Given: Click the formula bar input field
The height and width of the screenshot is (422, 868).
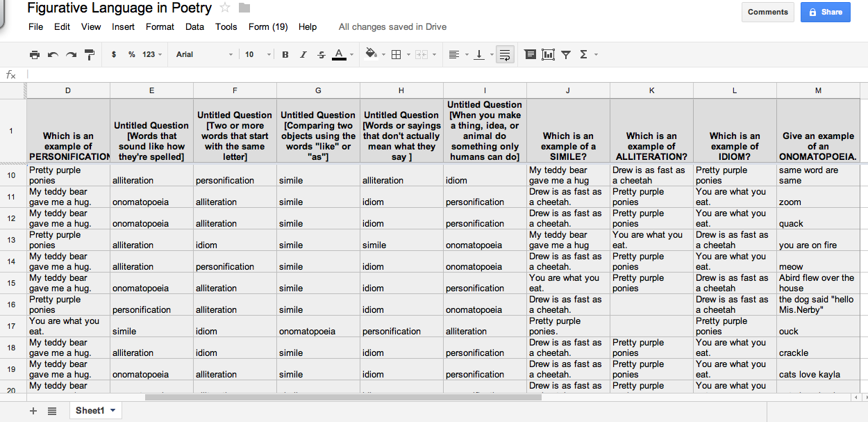Looking at the screenshot, I should tap(208, 75).
